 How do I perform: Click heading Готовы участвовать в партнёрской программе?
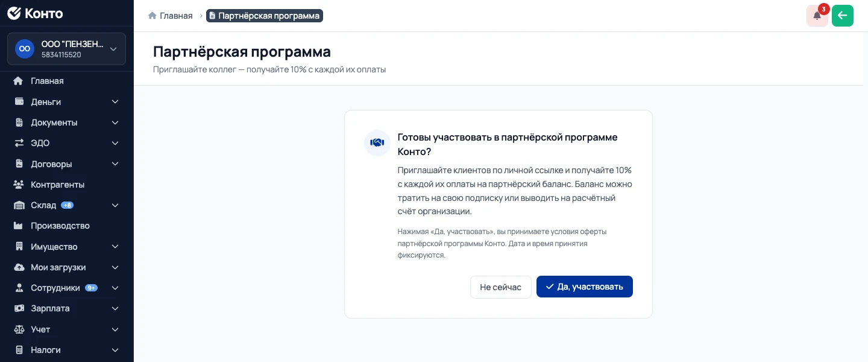[508, 144]
